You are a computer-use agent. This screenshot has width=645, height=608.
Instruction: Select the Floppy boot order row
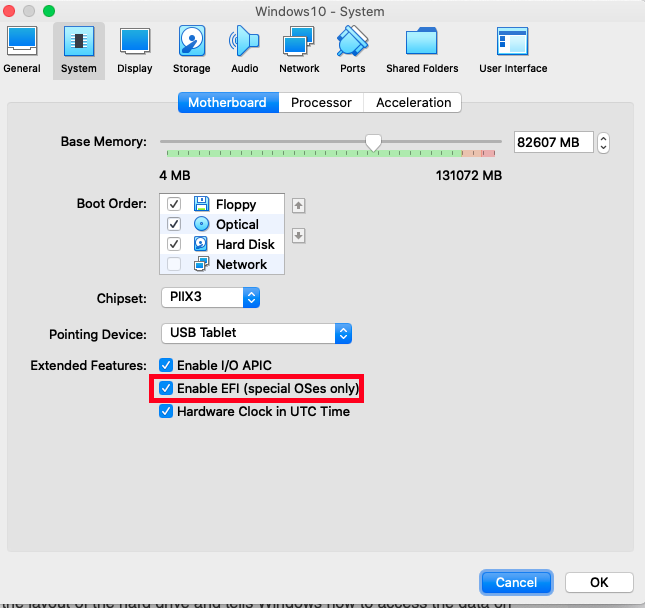click(x=222, y=204)
